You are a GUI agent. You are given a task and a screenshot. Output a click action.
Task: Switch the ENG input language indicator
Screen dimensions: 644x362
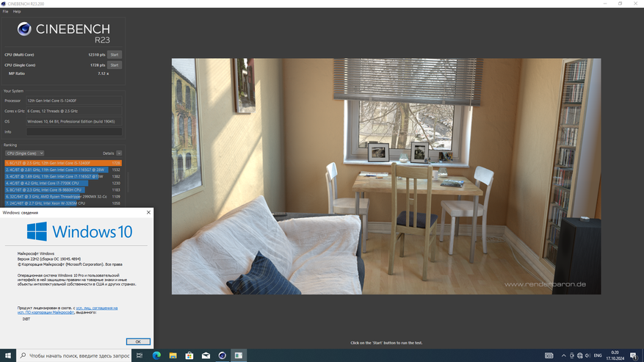point(598,355)
